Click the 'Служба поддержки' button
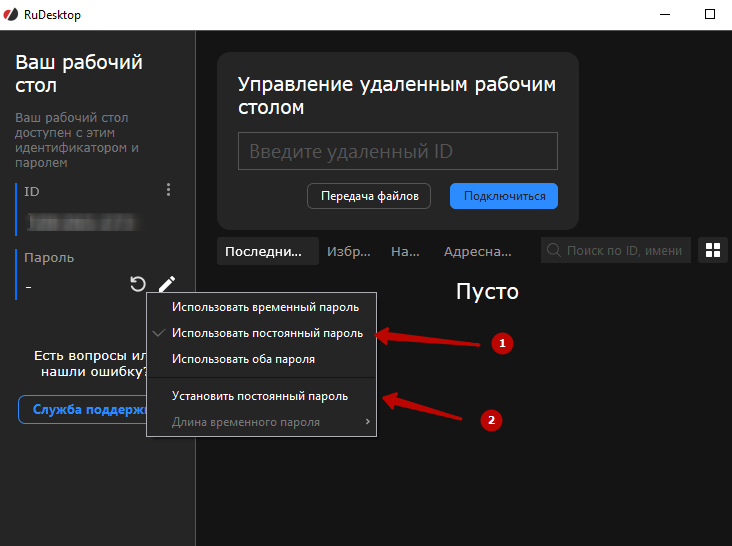The width and height of the screenshot is (732, 546). point(83,410)
